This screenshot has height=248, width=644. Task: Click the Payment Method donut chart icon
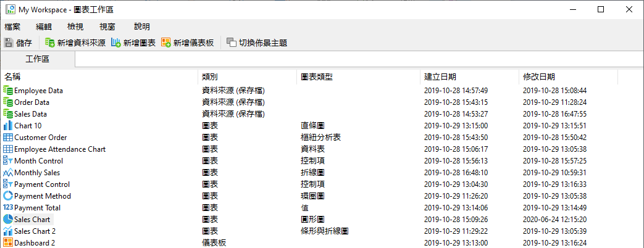click(x=8, y=196)
